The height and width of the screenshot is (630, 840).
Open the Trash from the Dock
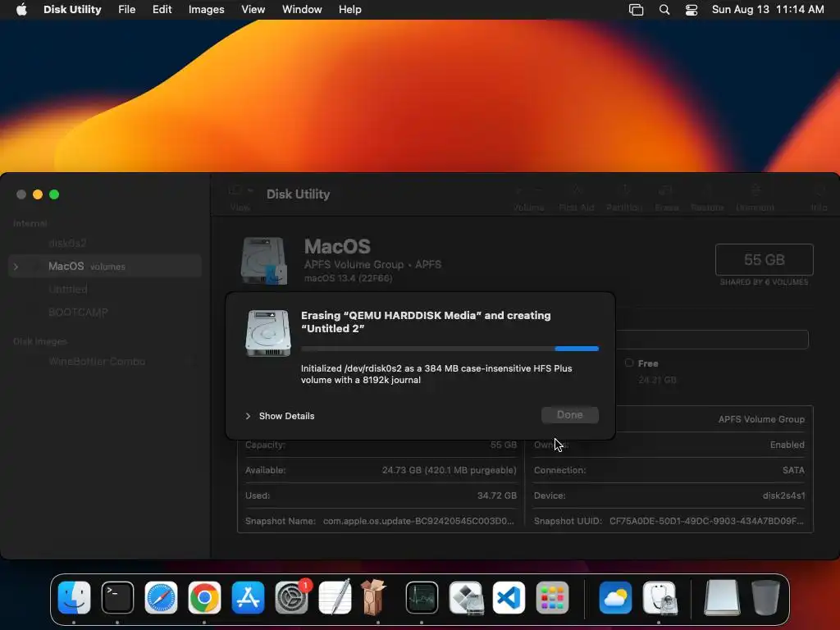coord(765,597)
